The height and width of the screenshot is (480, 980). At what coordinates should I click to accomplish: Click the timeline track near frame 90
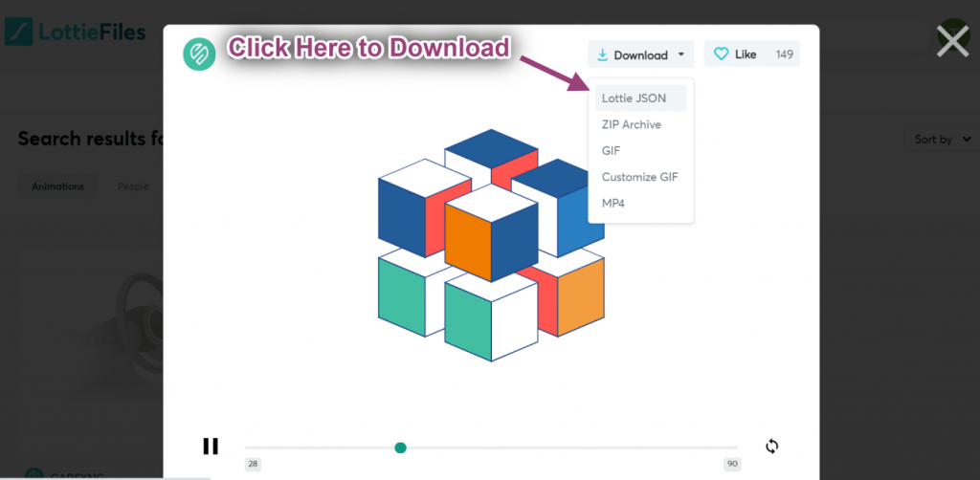pos(731,447)
